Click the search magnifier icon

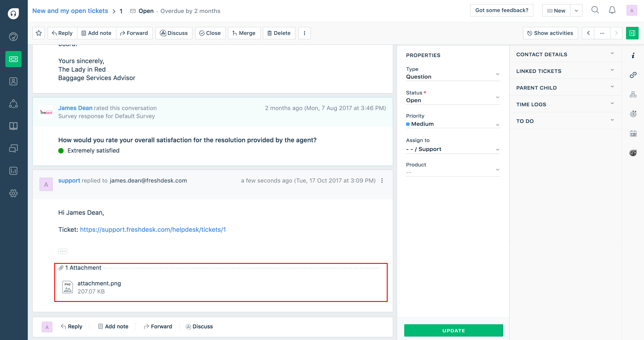595,10
